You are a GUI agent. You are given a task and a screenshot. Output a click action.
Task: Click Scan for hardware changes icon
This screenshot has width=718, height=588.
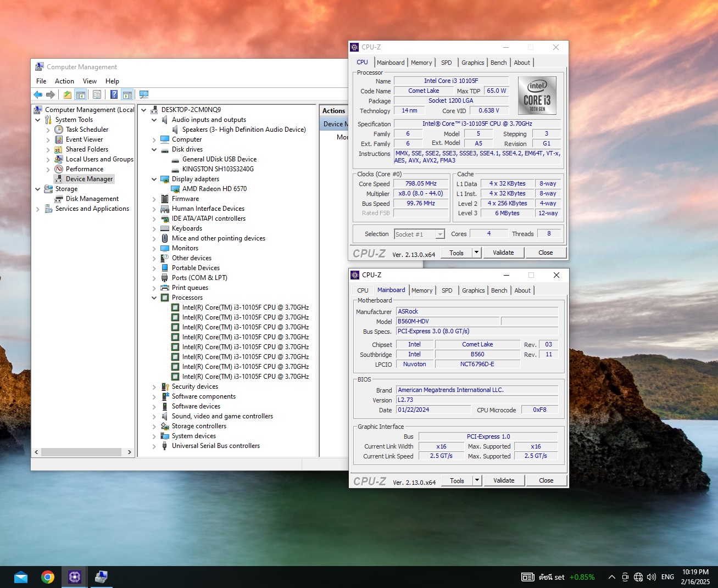(144, 94)
